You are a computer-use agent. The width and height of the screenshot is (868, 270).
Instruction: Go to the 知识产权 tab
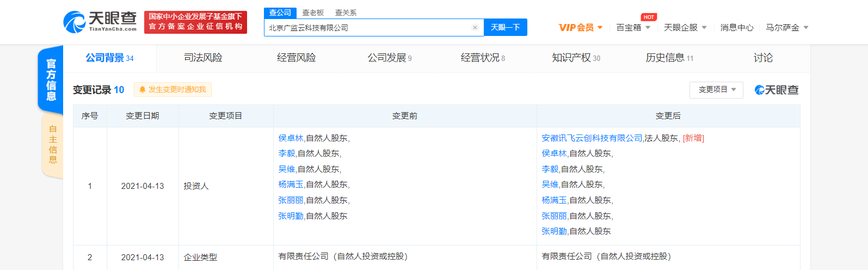(x=576, y=58)
